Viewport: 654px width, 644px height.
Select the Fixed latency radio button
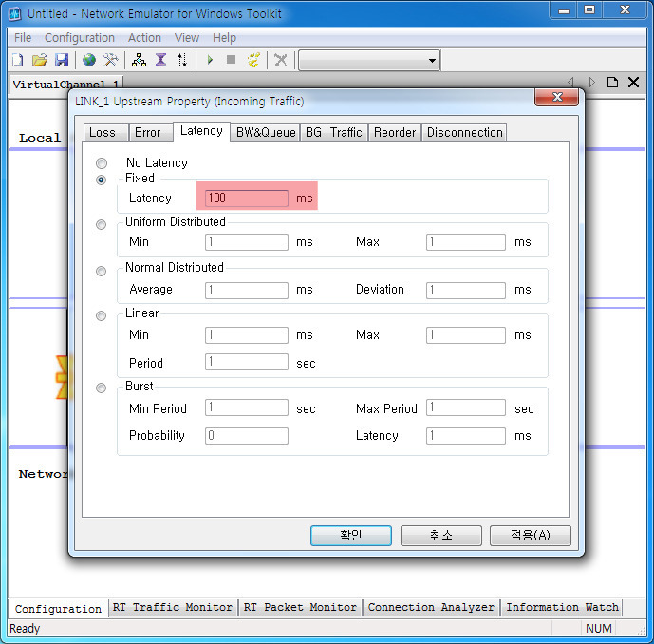click(x=101, y=180)
